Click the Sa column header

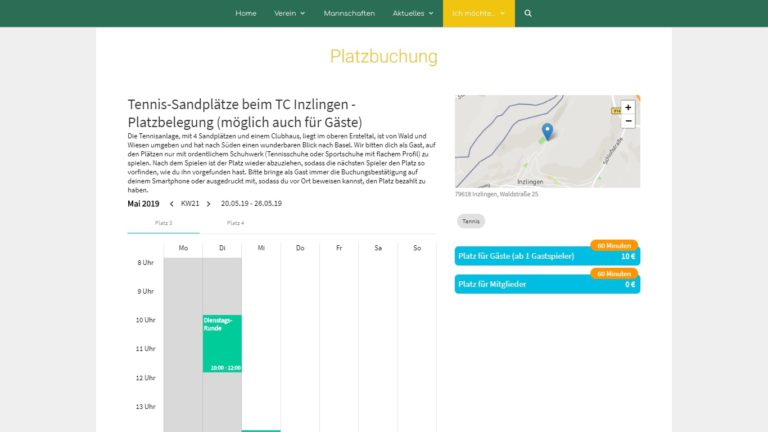378,248
